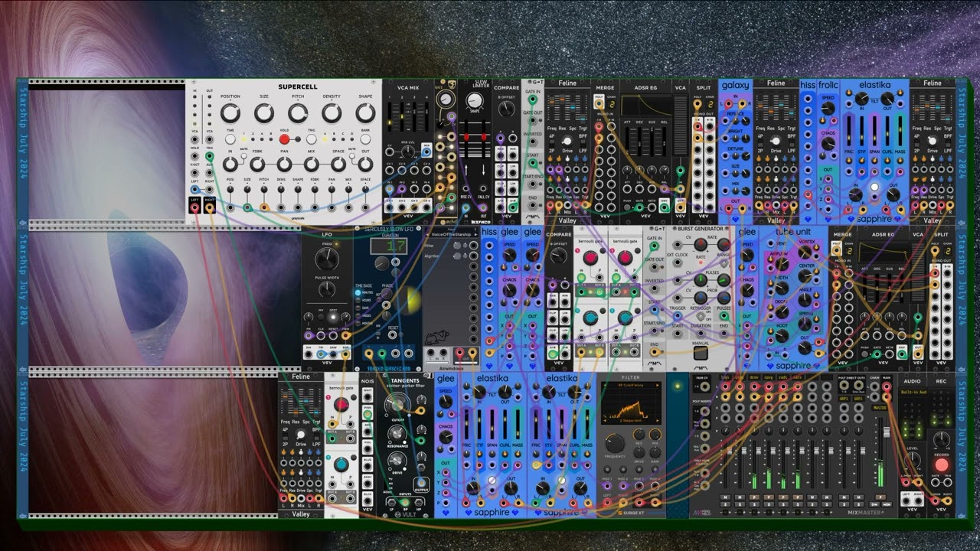This screenshot has height=551, width=980.
Task: Click the Supercell SHAPE knob
Action: tap(365, 112)
